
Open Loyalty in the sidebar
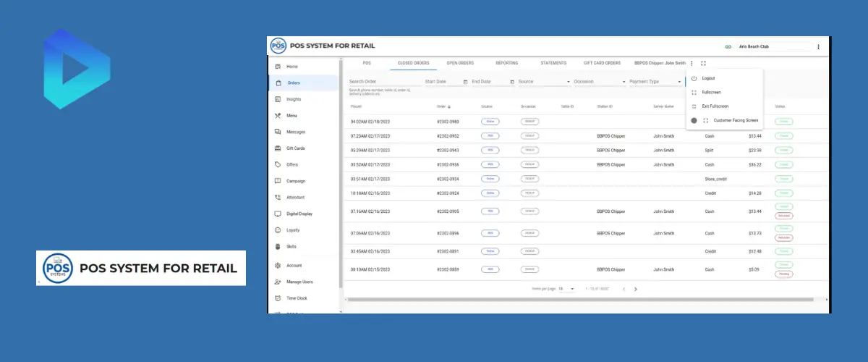coord(302,230)
